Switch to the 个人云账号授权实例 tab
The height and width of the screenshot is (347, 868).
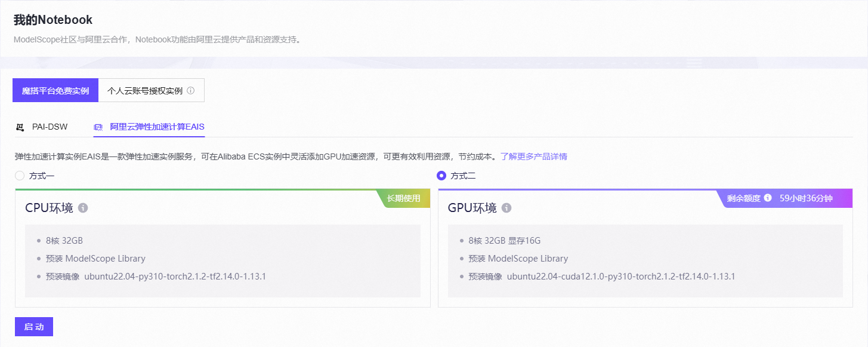[147, 90]
